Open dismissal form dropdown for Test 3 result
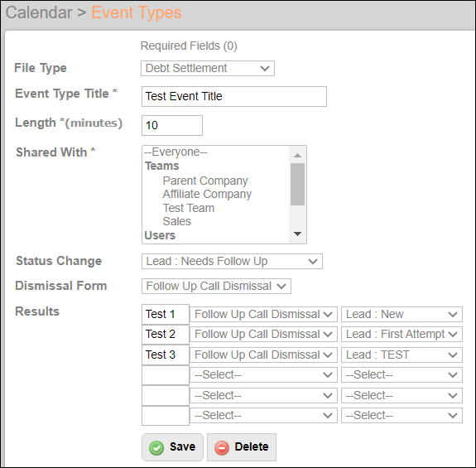The height and width of the screenshot is (468, 476). click(x=263, y=355)
